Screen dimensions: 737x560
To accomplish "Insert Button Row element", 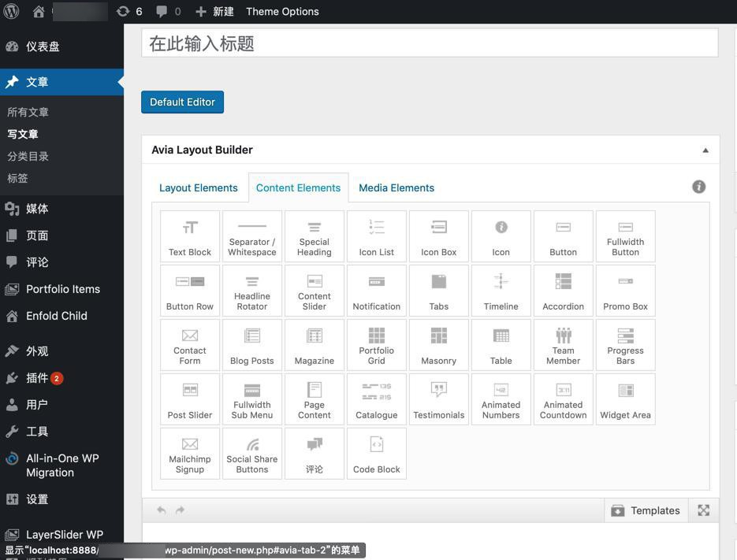I will (x=190, y=291).
